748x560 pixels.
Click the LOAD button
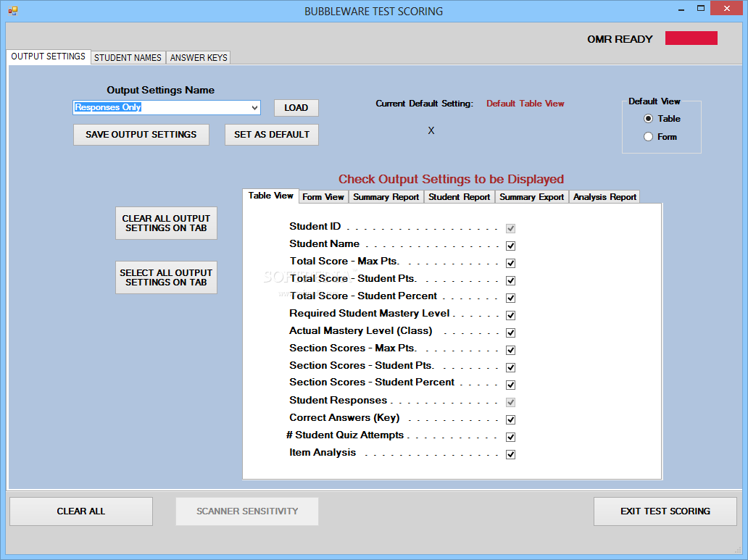point(296,108)
